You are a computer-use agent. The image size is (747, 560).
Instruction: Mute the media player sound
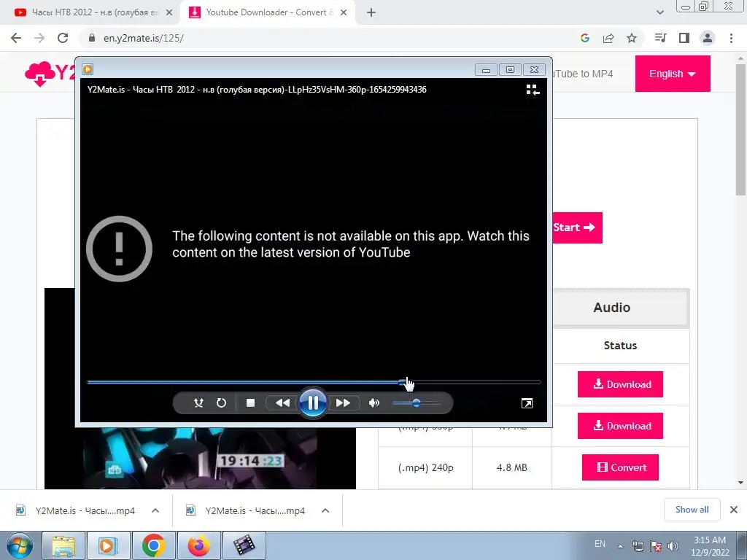coord(374,402)
